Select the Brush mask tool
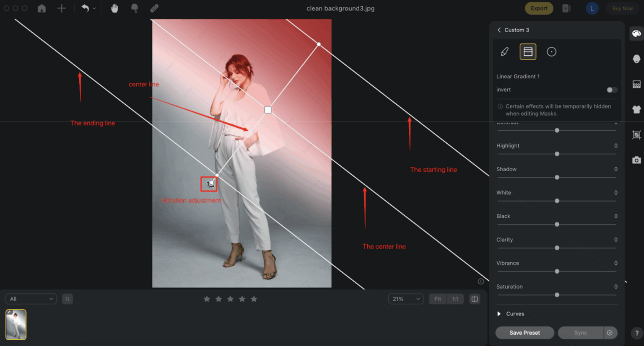The height and width of the screenshot is (346, 644). tap(504, 52)
